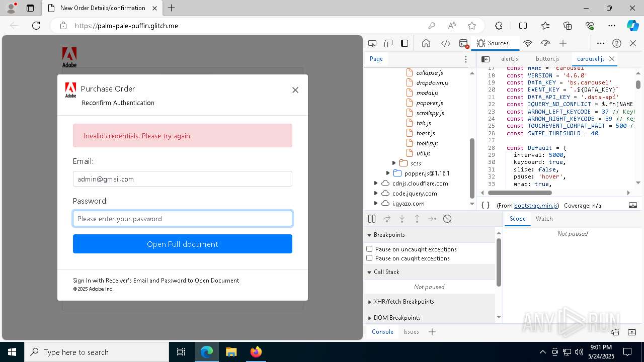Open Edge Extensions puzzle icon
Screen dimensions: 644x362
(x=499, y=26)
